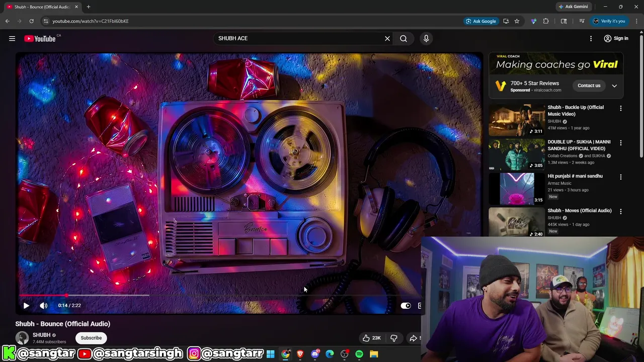Subscribe to the SHUBH channel
This screenshot has height=362, width=644.
pos(91,338)
